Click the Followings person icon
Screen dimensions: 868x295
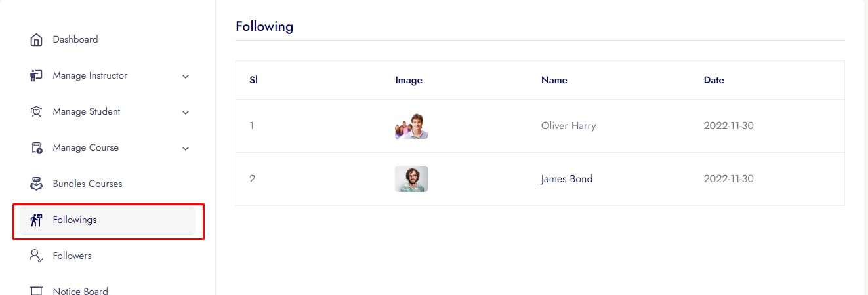point(37,220)
